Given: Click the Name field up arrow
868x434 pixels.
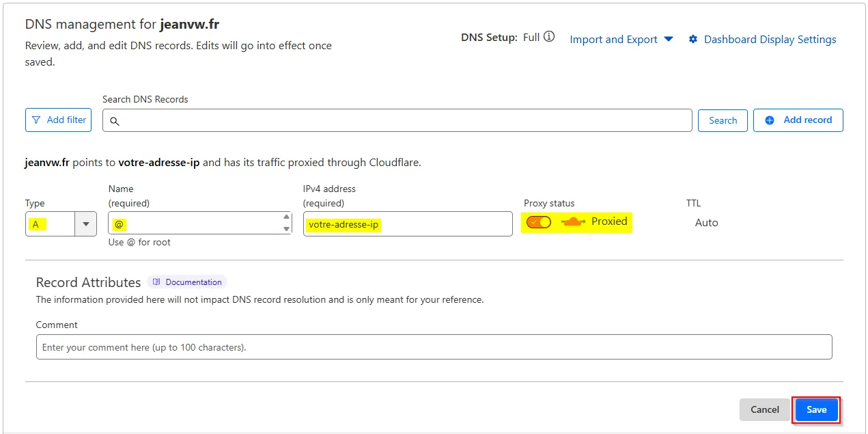Looking at the screenshot, I should (x=287, y=218).
